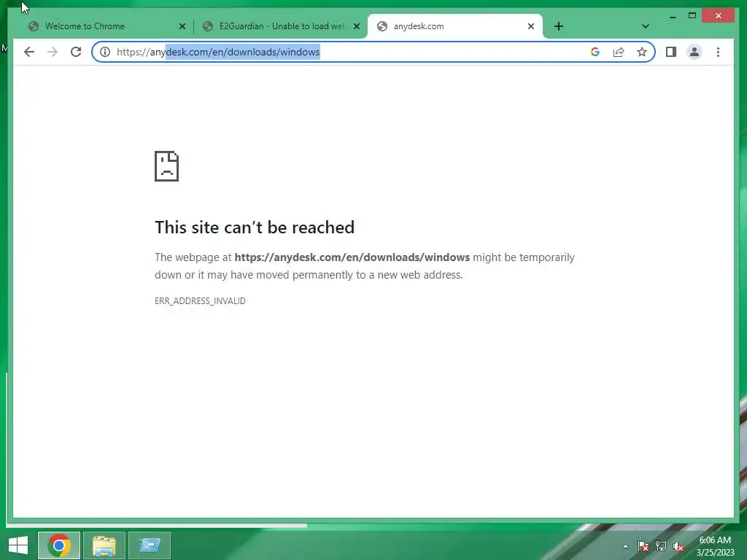Click the Google icon in address bar
Image resolution: width=747 pixels, height=560 pixels.
(x=595, y=52)
